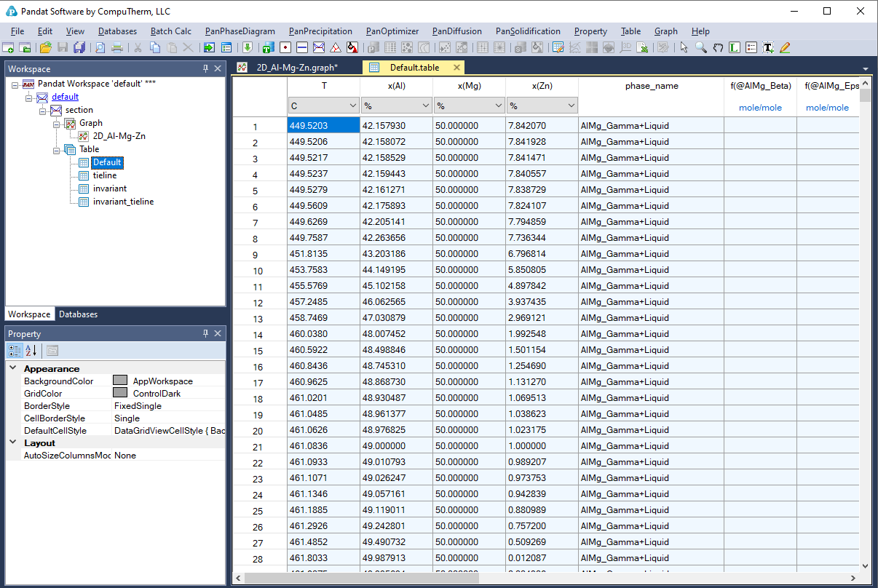Open the temperature unit dropdown for T
Screen dimensions: 878x588
pyautogui.click(x=352, y=106)
